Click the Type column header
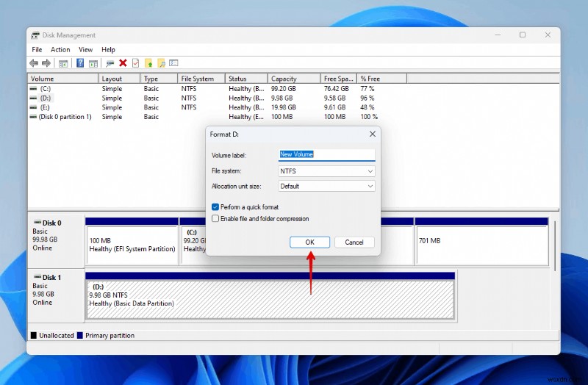 [x=159, y=79]
